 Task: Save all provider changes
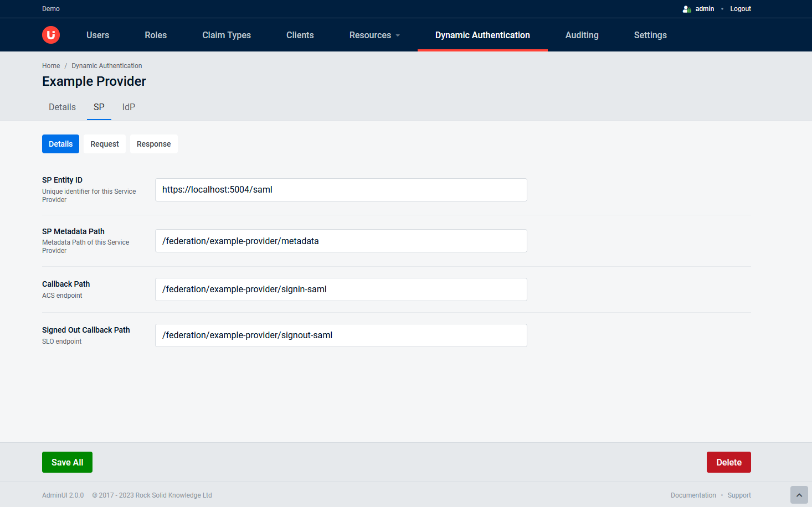point(67,462)
